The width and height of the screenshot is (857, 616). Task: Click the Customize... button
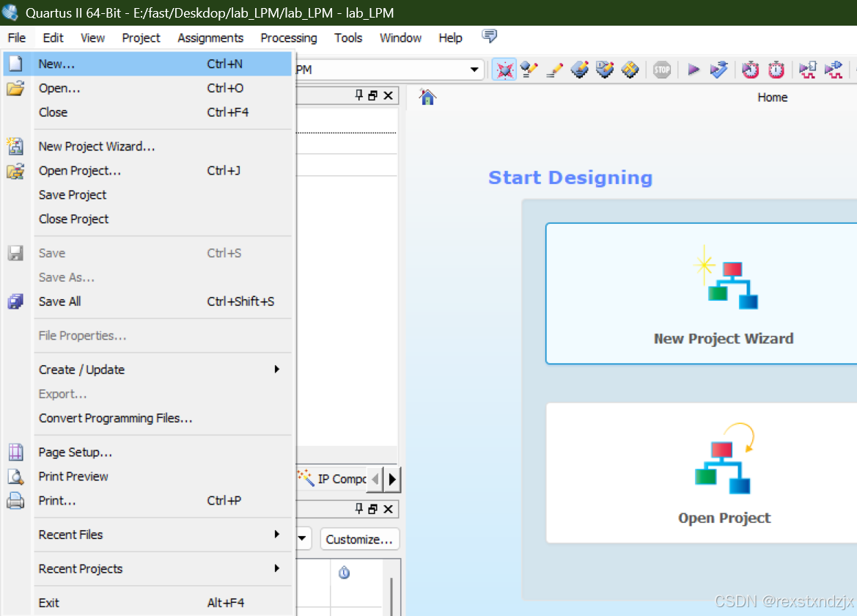[360, 539]
